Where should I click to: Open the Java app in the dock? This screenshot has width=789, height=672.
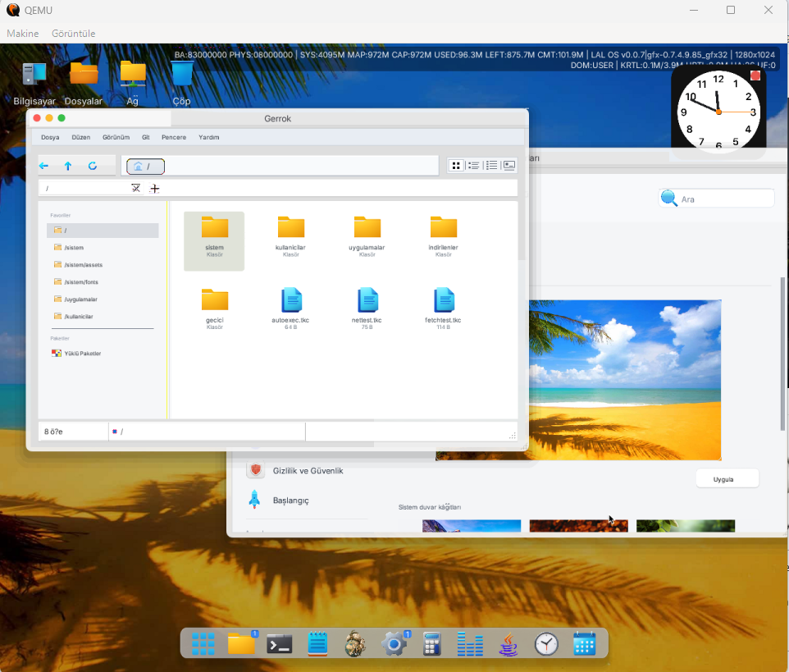[x=509, y=644]
